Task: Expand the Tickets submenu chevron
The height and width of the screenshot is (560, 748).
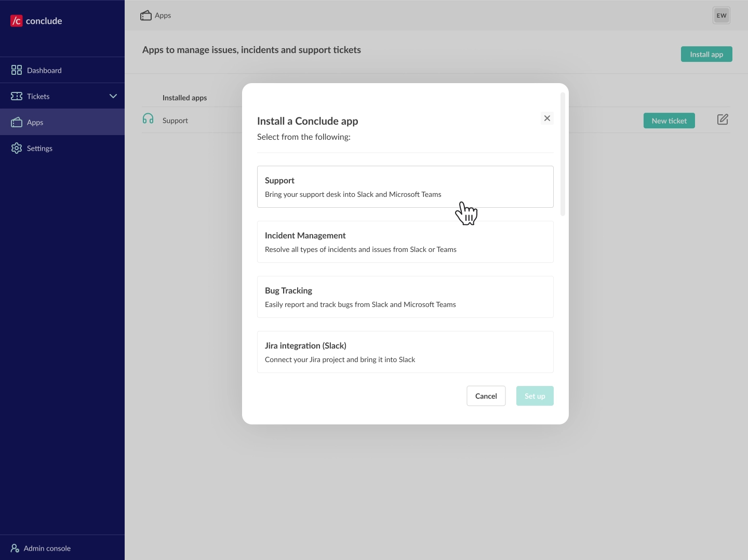Action: pos(113,96)
